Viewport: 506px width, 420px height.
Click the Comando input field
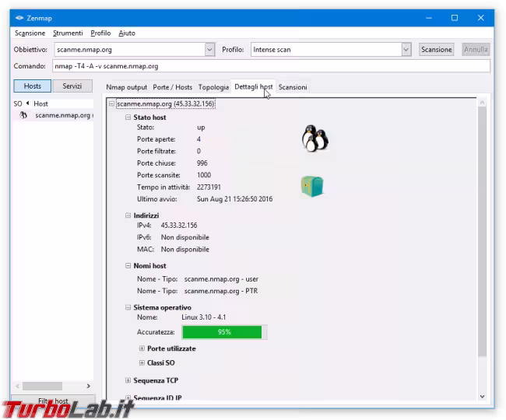point(271,66)
